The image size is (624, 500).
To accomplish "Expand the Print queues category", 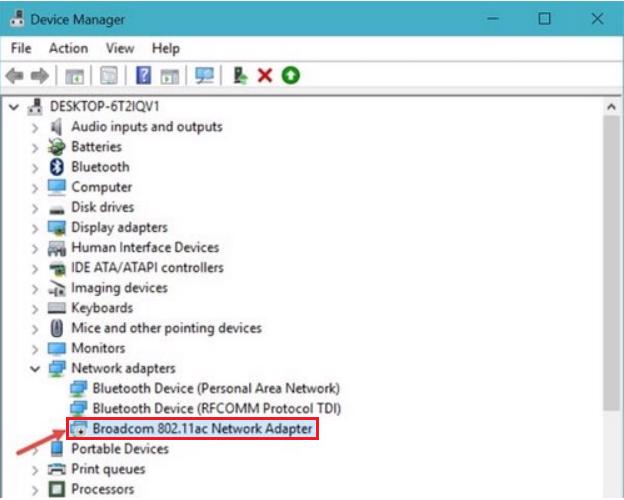I will [35, 470].
